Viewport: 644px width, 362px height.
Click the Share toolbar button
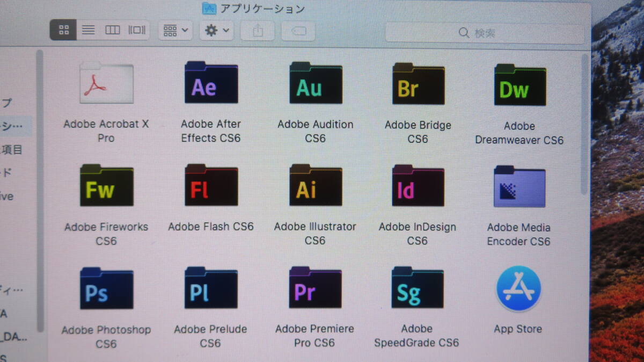[258, 31]
